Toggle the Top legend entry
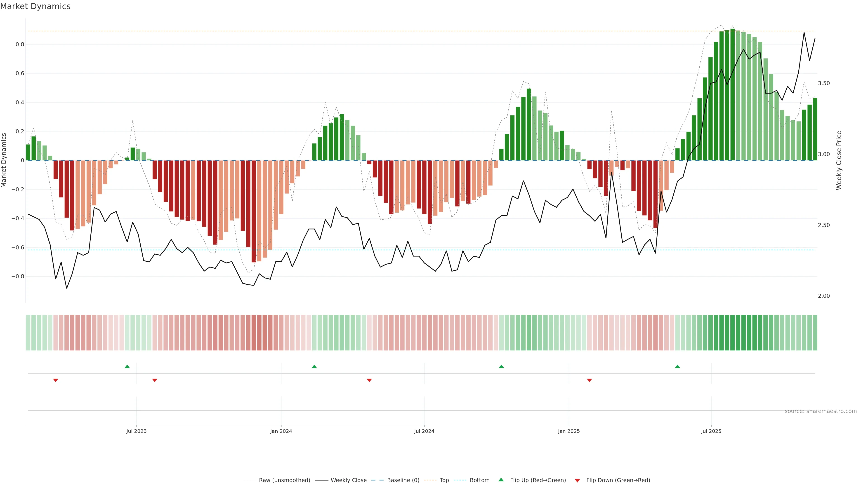868x488 pixels. tap(444, 480)
